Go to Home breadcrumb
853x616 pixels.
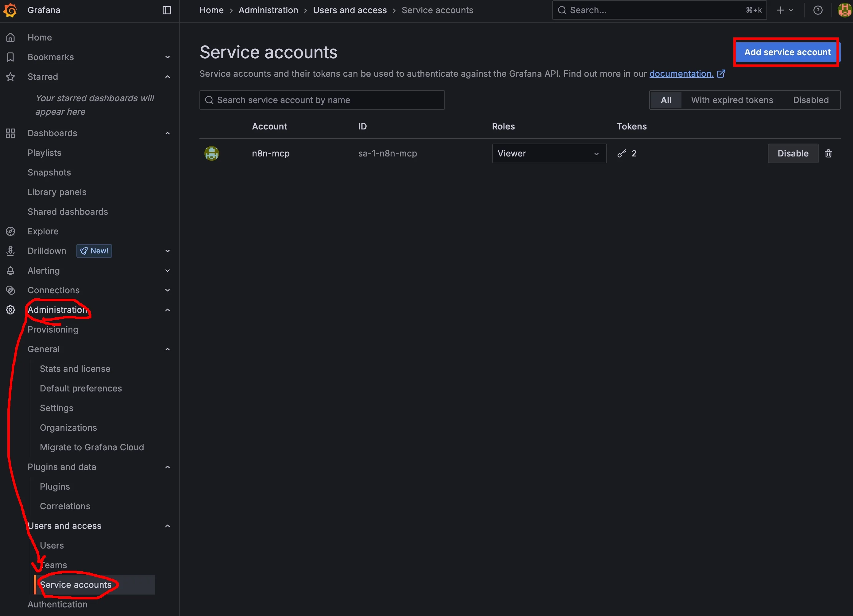tap(211, 10)
